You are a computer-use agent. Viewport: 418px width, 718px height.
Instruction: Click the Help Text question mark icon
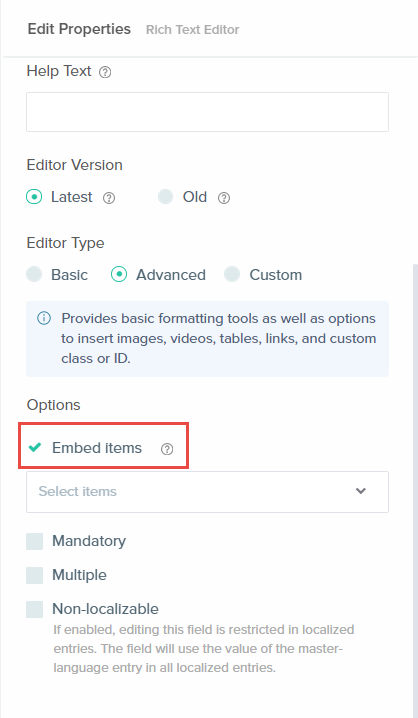105,72
